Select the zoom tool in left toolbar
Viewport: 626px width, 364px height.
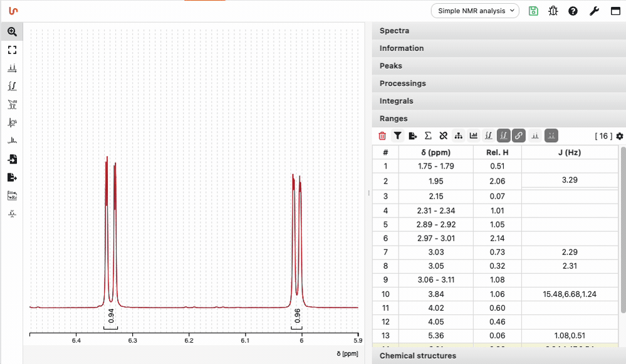point(12,31)
